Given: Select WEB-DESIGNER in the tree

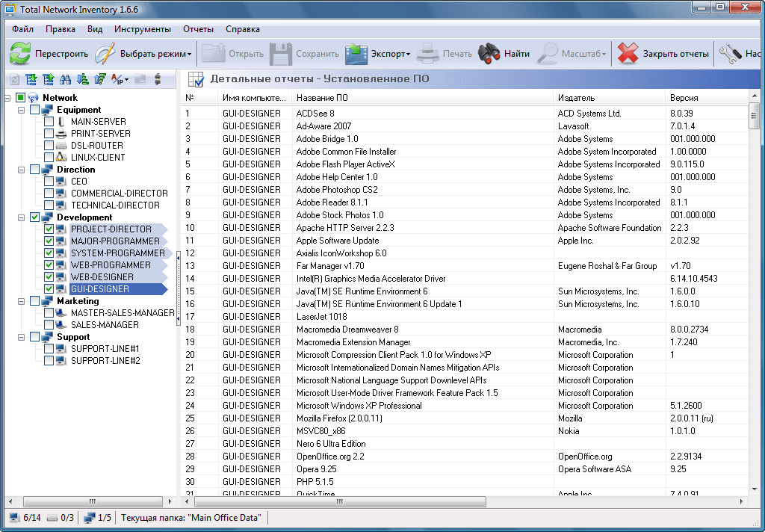Looking at the screenshot, I should [x=102, y=276].
